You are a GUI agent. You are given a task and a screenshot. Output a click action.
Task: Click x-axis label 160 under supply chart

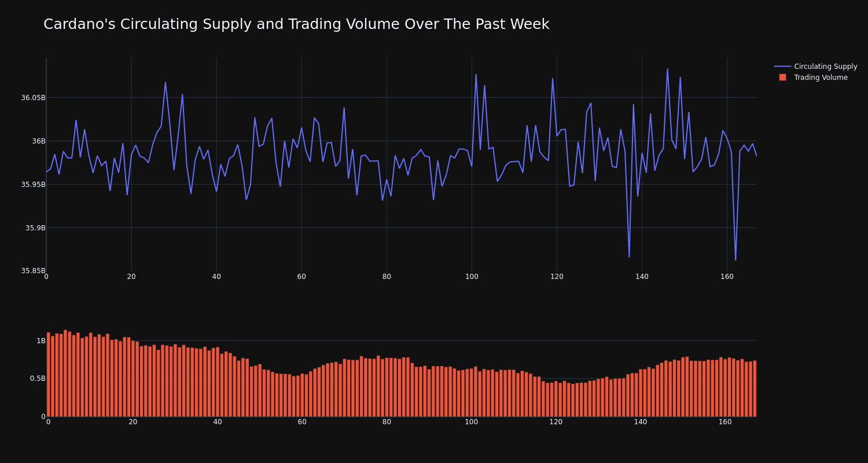[x=727, y=277]
